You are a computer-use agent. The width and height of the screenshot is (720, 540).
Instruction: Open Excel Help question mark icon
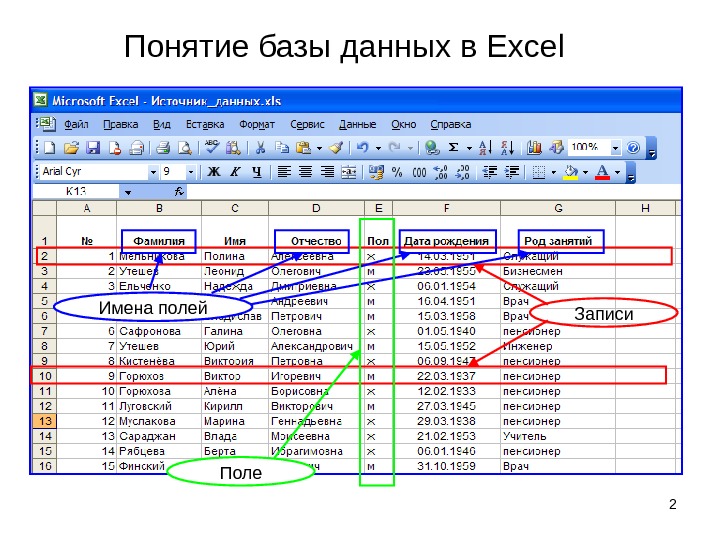tap(633, 148)
